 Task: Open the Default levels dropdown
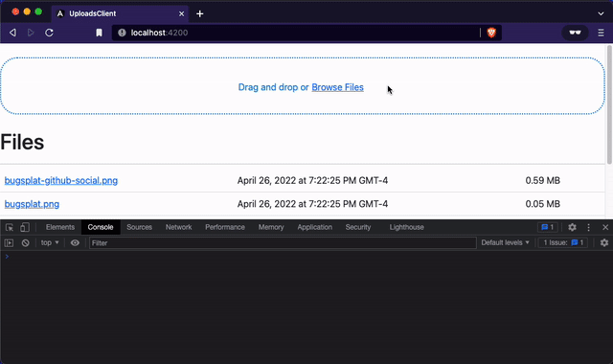coord(505,242)
